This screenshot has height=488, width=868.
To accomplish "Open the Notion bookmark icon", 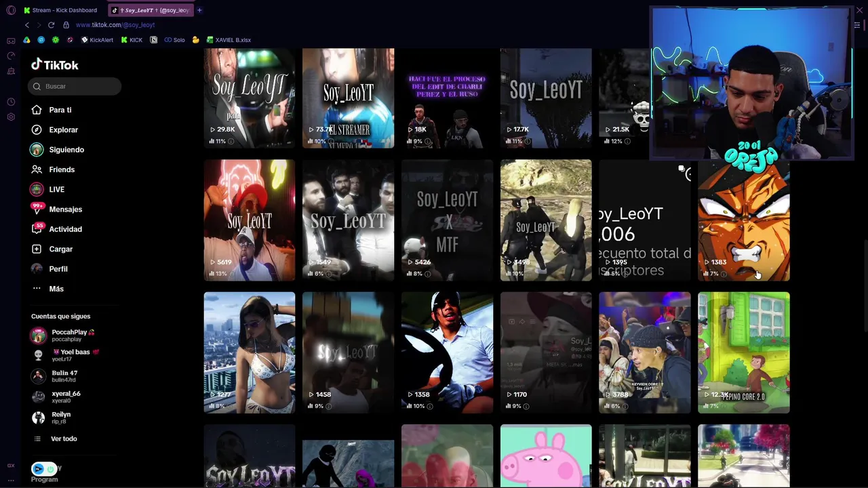I will point(153,40).
